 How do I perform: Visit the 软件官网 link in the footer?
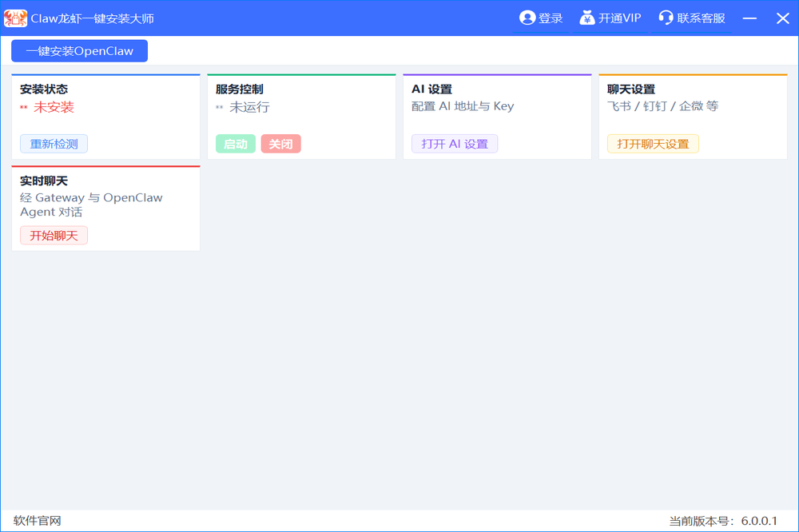[38, 521]
